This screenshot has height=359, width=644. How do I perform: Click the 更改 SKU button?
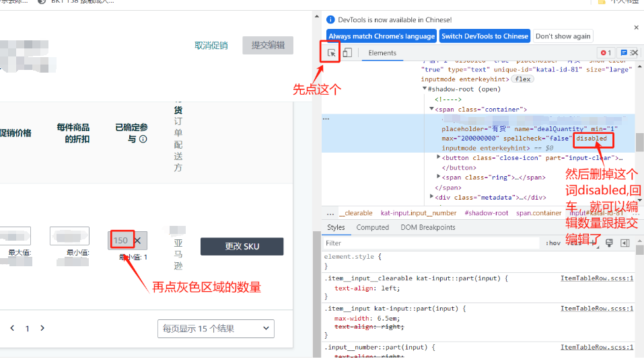(242, 247)
